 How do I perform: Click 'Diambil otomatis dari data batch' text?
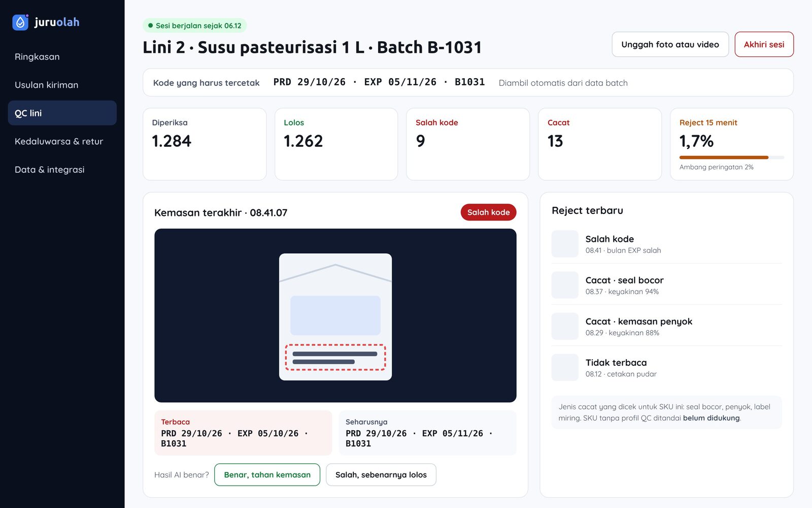[x=563, y=83]
